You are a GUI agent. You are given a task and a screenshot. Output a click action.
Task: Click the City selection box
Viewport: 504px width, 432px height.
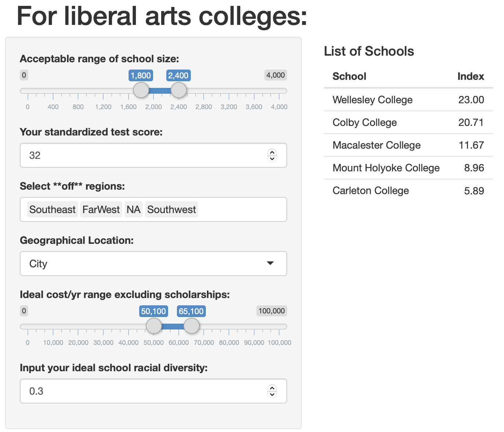147,264
